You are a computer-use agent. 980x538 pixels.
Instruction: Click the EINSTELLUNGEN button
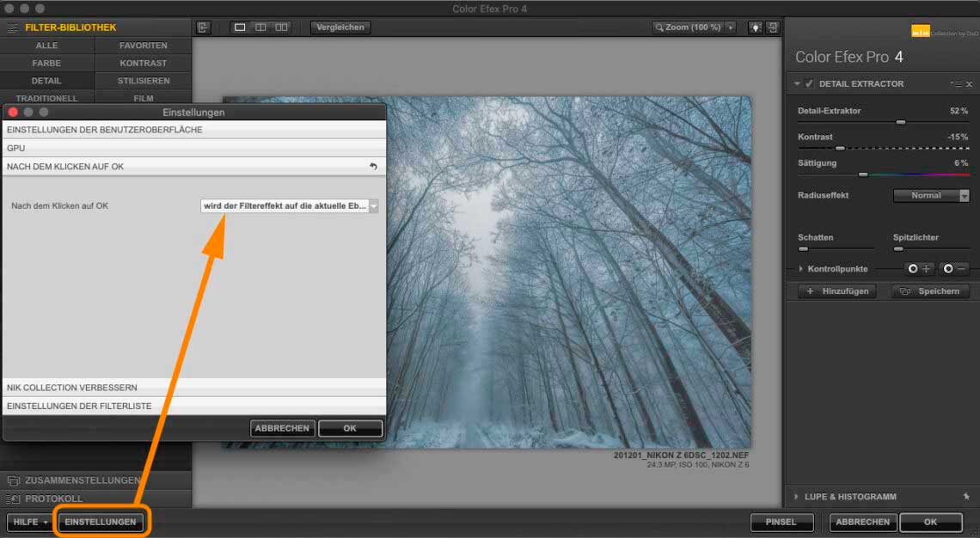tap(101, 522)
